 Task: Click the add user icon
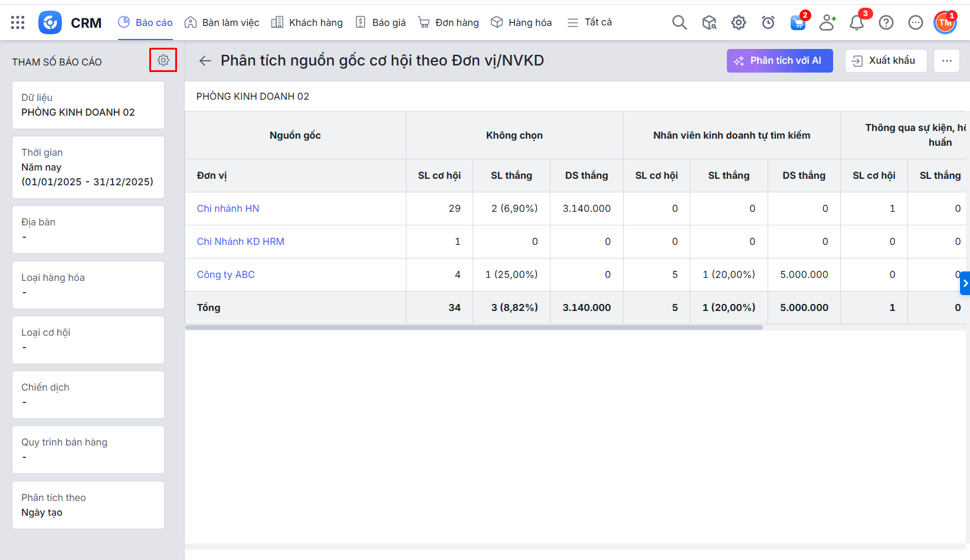[x=827, y=22]
